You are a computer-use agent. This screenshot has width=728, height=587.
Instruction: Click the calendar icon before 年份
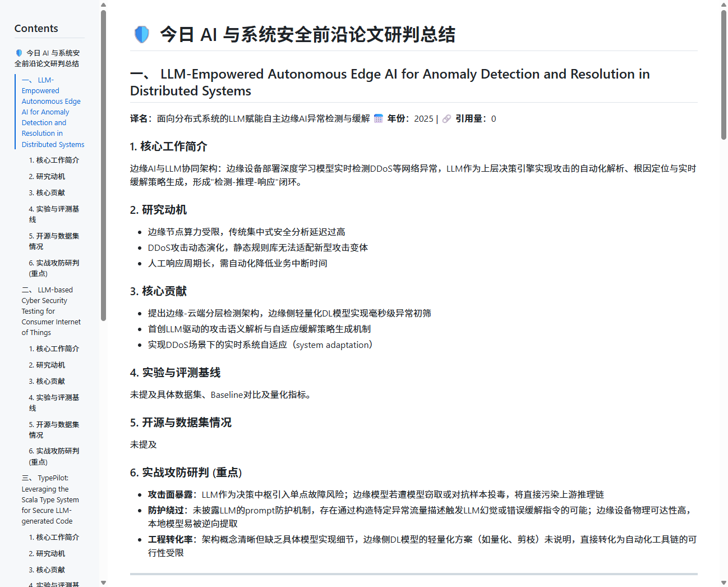point(379,118)
